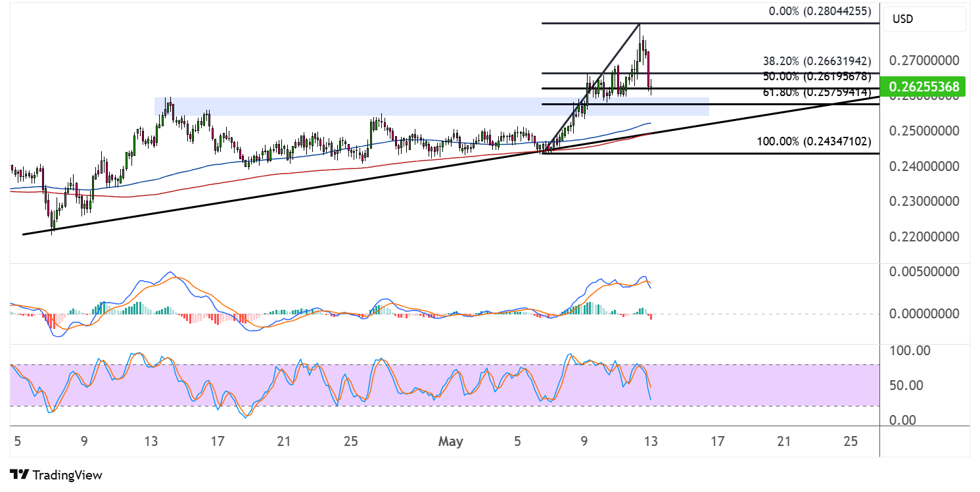Viewport: 980px width, 492px height.
Task: Select the 100.00% (0.24347102) Fibonacci label
Action: tap(814, 141)
